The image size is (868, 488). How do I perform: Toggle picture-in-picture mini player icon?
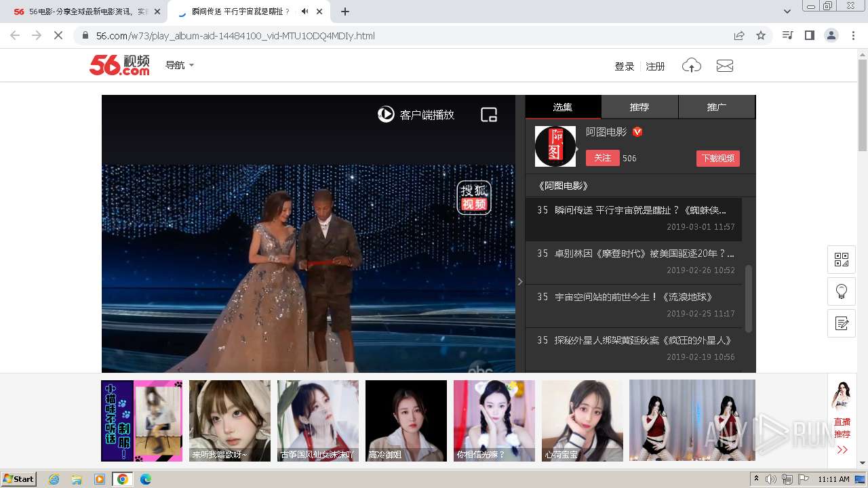tap(489, 115)
